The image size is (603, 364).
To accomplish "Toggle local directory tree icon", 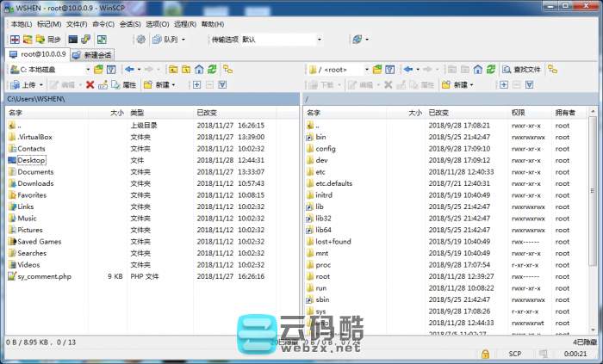I will 228,70.
